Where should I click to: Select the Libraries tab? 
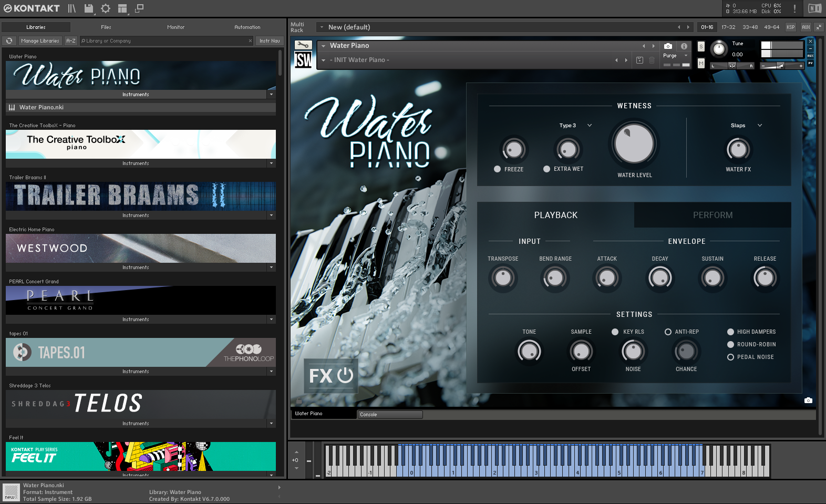point(36,27)
